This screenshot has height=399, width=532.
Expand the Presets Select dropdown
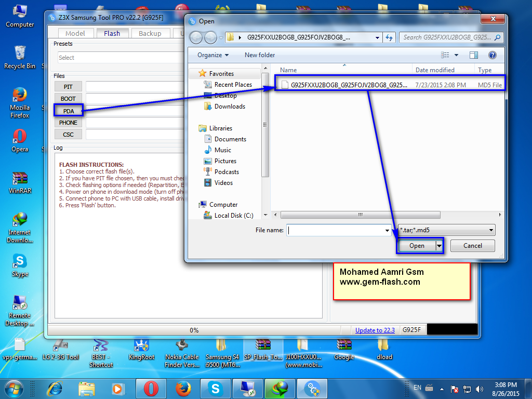tap(121, 58)
